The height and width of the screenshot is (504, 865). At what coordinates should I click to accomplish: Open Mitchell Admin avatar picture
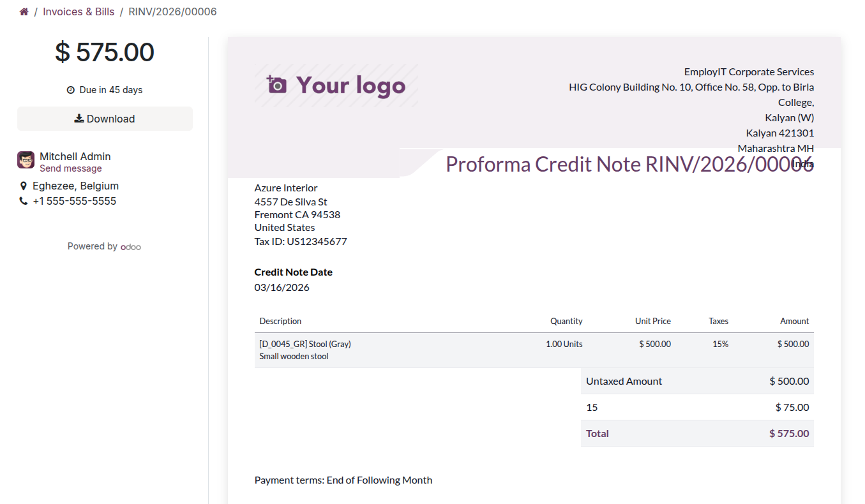click(x=26, y=160)
